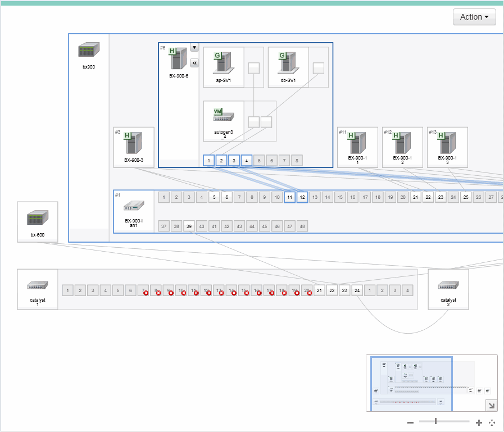Open the Action dropdown menu
504x432 pixels.
[474, 17]
